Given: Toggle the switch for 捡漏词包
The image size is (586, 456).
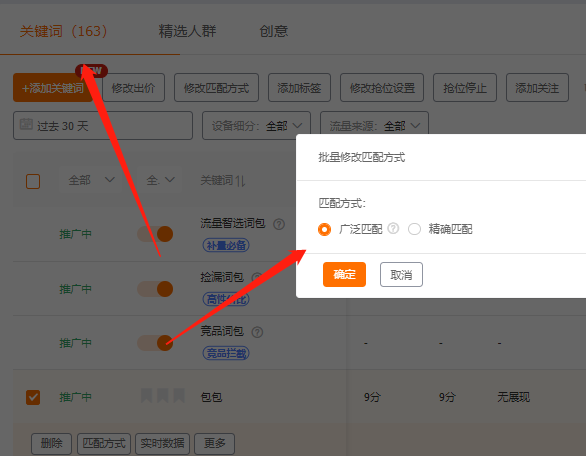Looking at the screenshot, I should coord(155,289).
